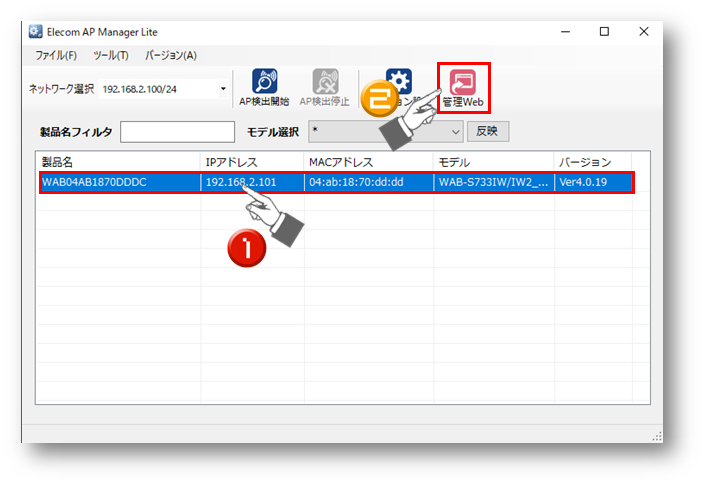Expand the モデル選択 combo box
Screen dimensions: 705x485
[386, 132]
